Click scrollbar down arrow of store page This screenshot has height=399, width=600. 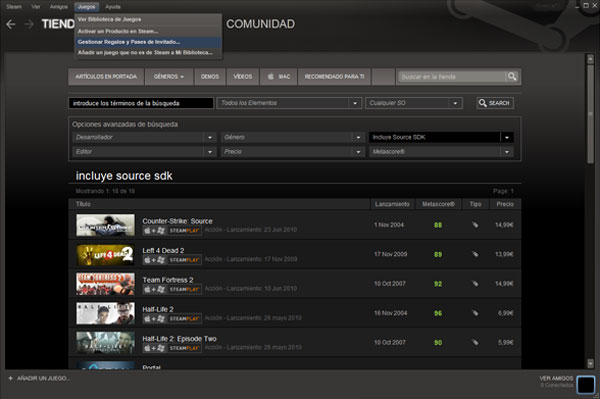click(x=590, y=363)
